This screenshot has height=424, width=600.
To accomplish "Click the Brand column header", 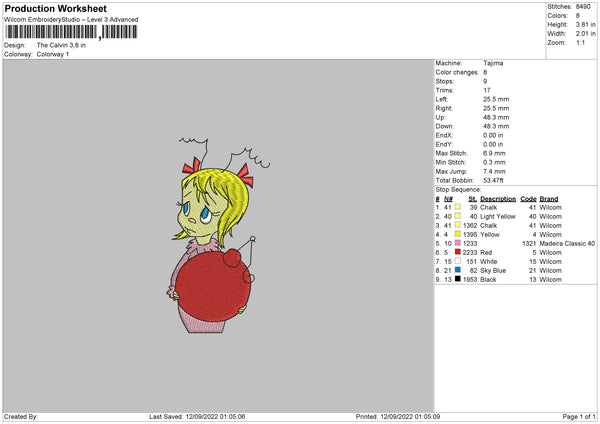I will (x=549, y=199).
